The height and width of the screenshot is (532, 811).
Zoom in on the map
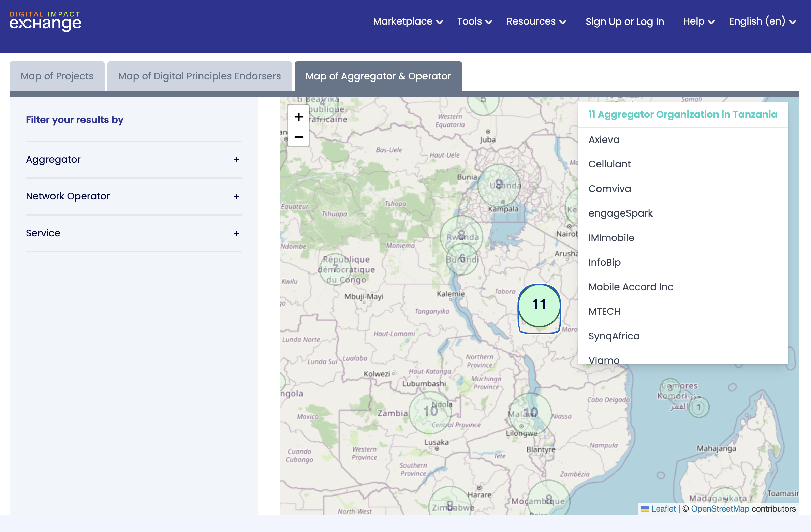(298, 117)
